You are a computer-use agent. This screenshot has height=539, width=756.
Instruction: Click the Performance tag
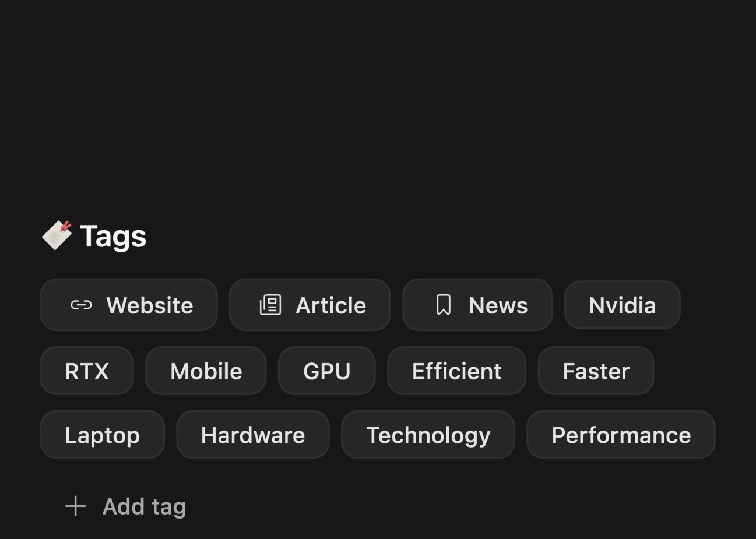click(x=621, y=435)
